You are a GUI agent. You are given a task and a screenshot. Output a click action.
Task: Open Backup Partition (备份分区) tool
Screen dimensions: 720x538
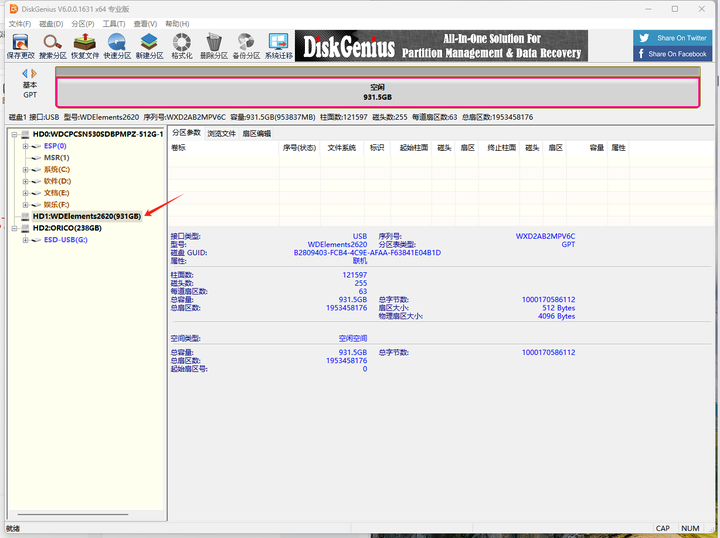click(x=246, y=46)
